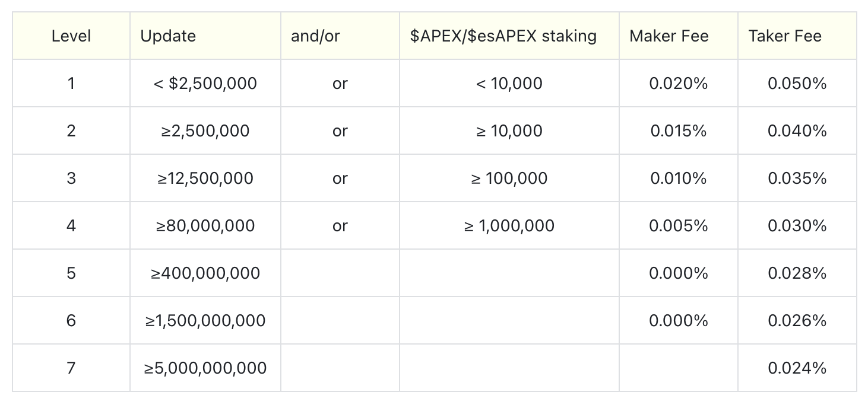
Task: Select the 0.020% maker fee cell
Action: coord(679,83)
